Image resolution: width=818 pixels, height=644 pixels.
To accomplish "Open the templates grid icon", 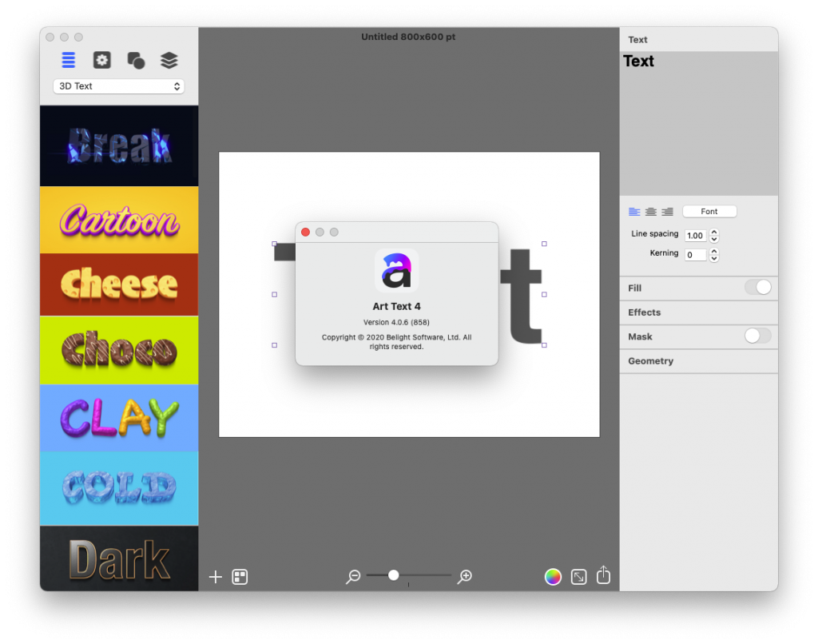I will click(x=240, y=577).
